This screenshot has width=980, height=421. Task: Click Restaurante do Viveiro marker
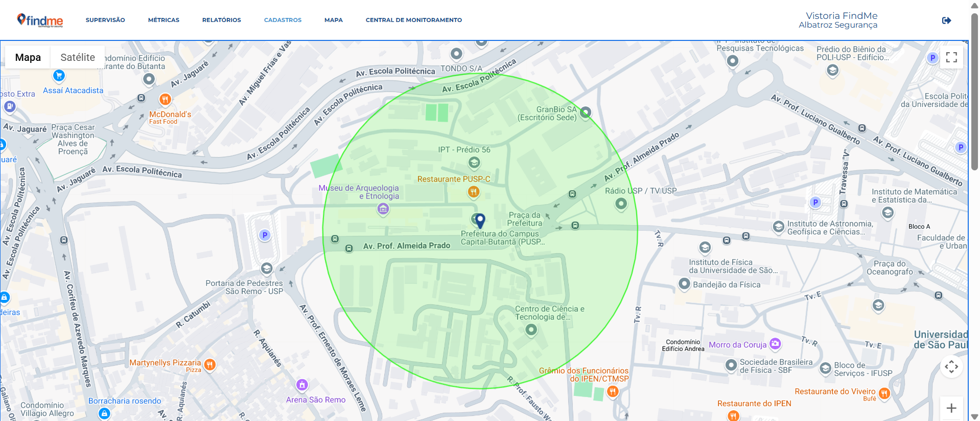pyautogui.click(x=884, y=393)
